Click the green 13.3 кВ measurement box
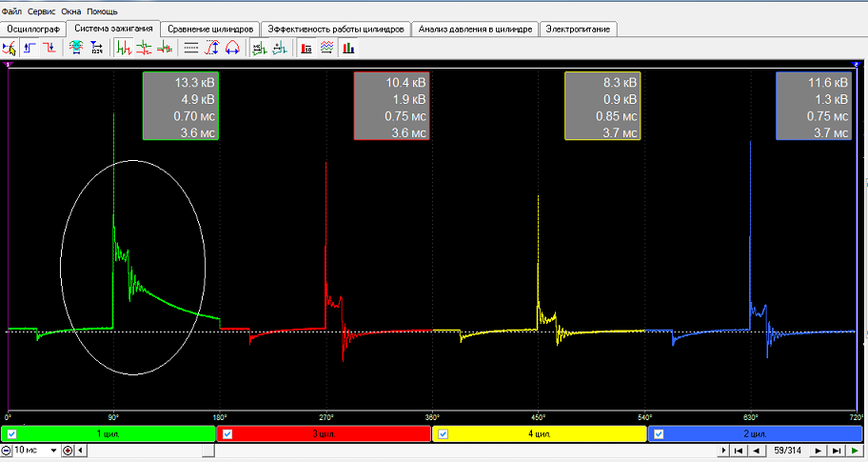The height and width of the screenshot is (462, 868). pyautogui.click(x=181, y=106)
